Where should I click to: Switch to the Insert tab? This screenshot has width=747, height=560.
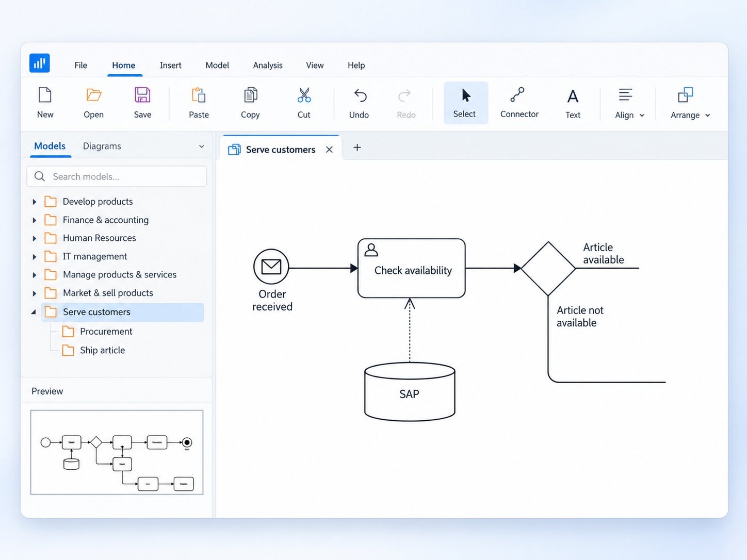tap(171, 65)
